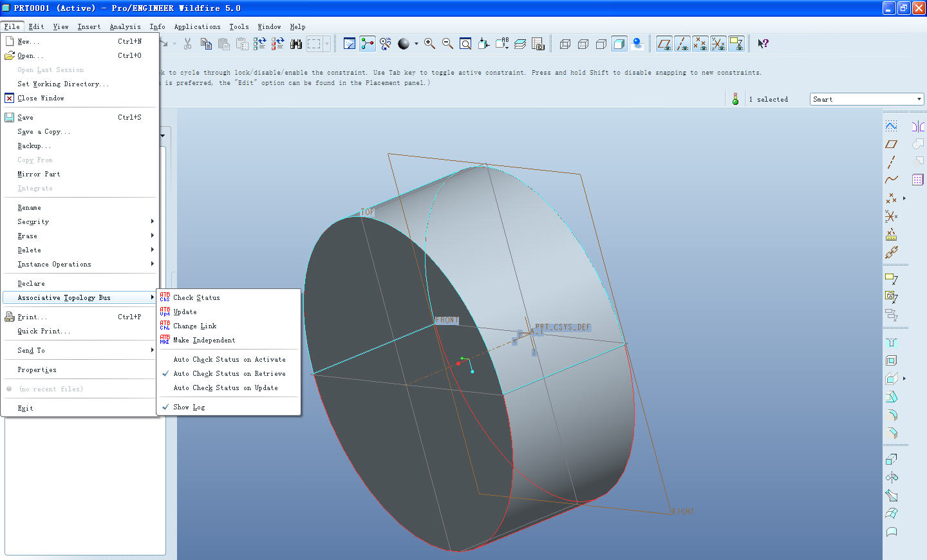The width and height of the screenshot is (927, 560).
Task: Select the Rib tool
Action: coord(892,378)
